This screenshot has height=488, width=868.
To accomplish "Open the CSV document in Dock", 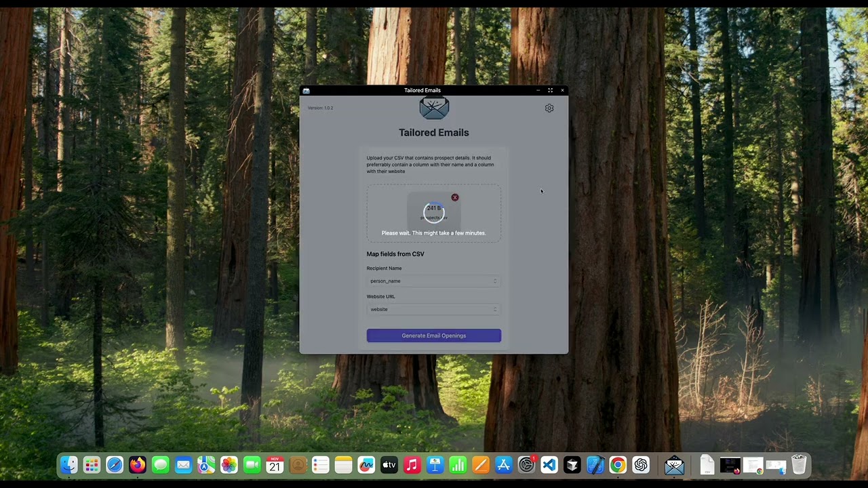I will 707,465.
